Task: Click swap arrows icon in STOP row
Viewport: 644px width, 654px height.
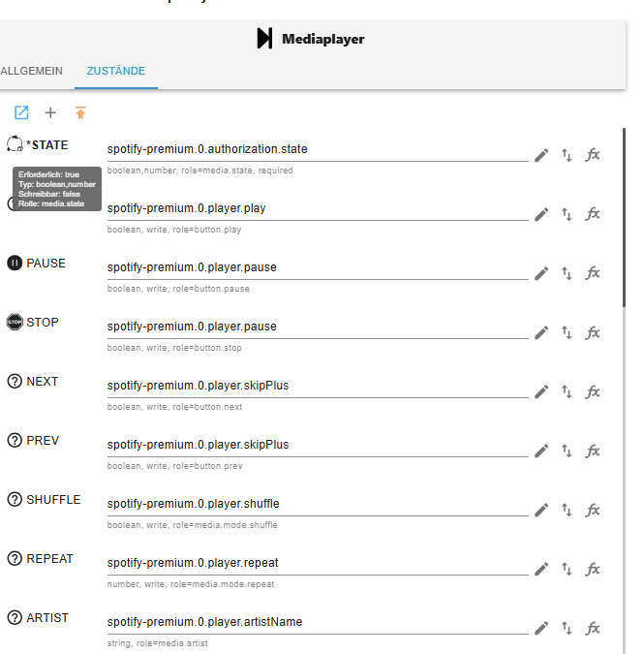Action: click(x=567, y=332)
